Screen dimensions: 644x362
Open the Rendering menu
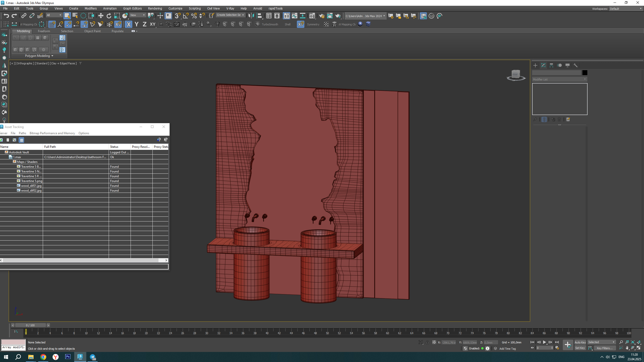(x=155, y=8)
